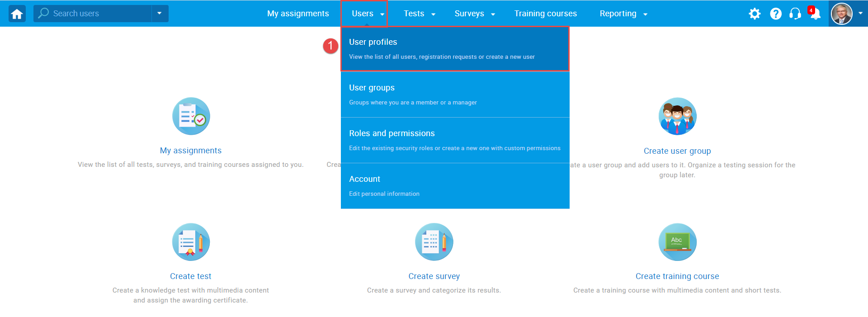Open the Training courses page
868x317 pixels.
tap(545, 14)
